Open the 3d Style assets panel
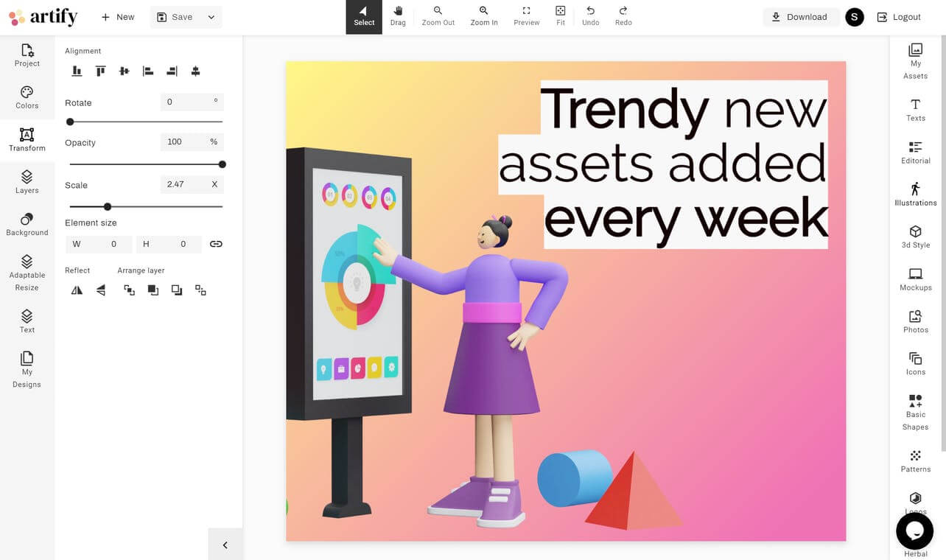The width and height of the screenshot is (946, 560). pos(915,237)
